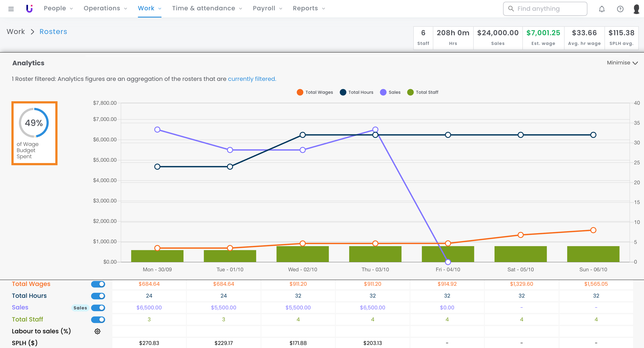Image resolution: width=644 pixels, height=348 pixels.
Task: Turn off the Total Staff toggle
Action: pyautogui.click(x=98, y=320)
